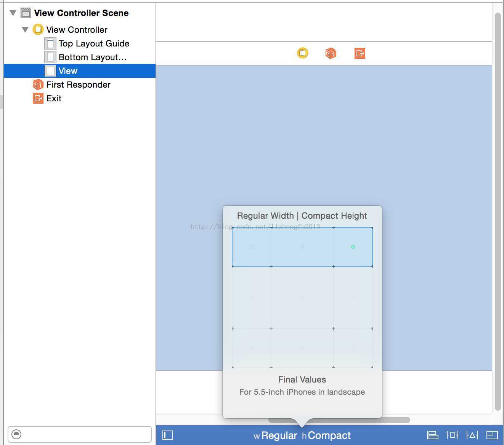The image size is (504, 445).
Task: Click the yellow icon beside View Controller row
Action: point(38,30)
